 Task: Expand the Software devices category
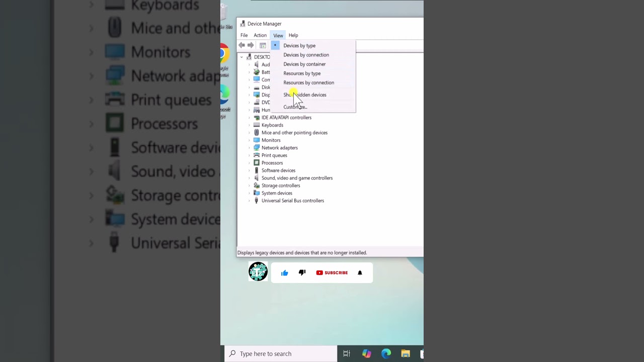point(249,170)
